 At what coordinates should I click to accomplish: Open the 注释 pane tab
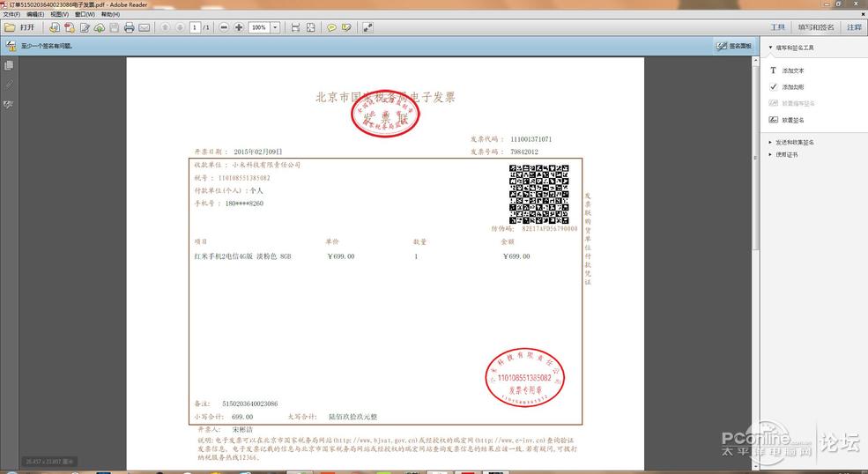[x=854, y=27]
